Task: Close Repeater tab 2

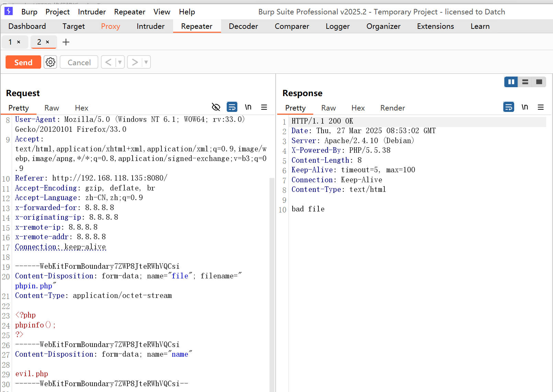Action: pos(47,42)
